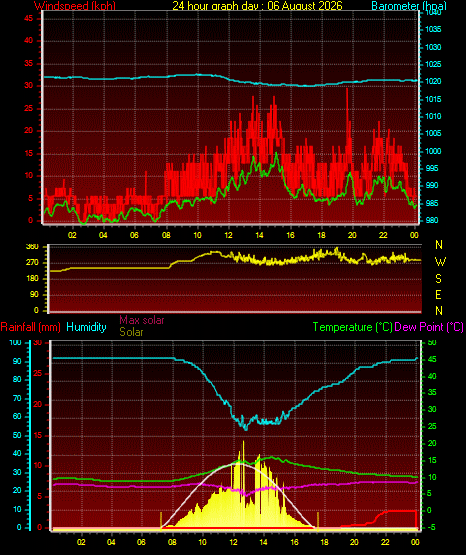Click the 1010 barometer axis value
Image resolution: width=466 pixels, height=555 pixels.
tap(433, 116)
